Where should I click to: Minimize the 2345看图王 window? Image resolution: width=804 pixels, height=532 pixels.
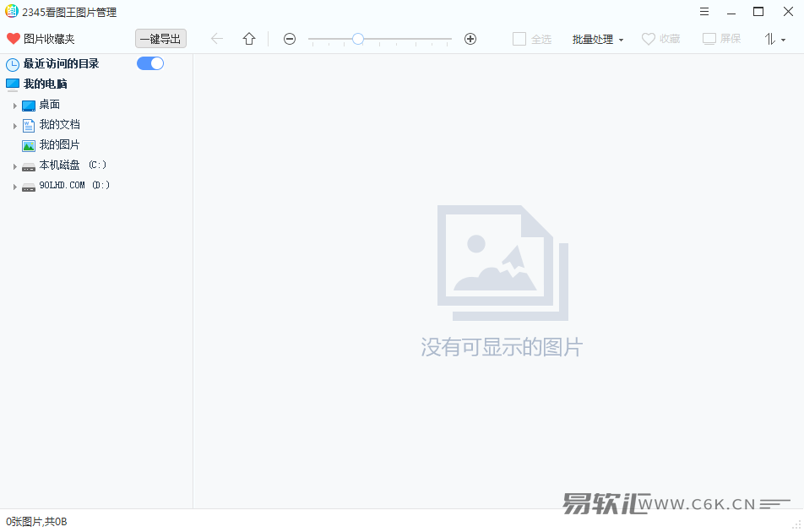(x=731, y=12)
